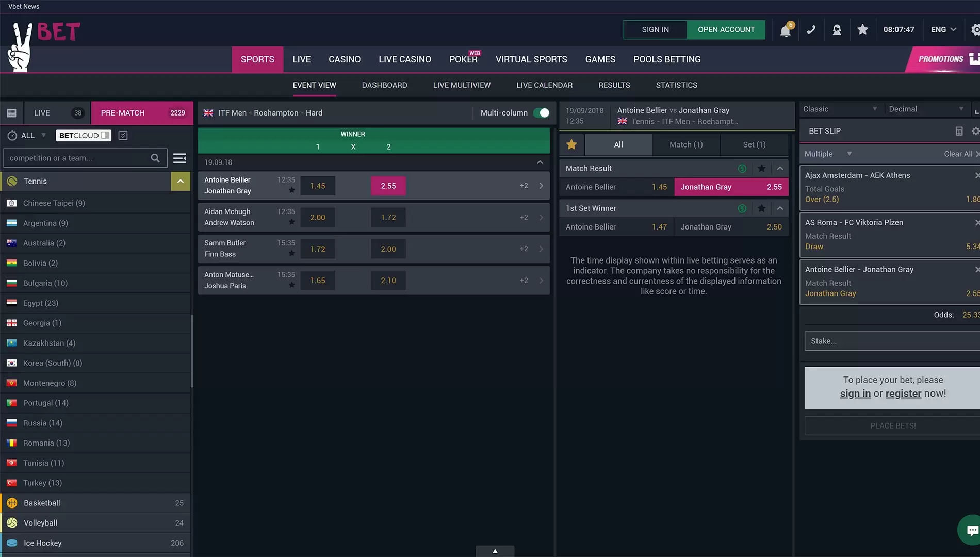Collapse the 1st Set Winner market
Screen dimensions: 980x557
pyautogui.click(x=780, y=208)
